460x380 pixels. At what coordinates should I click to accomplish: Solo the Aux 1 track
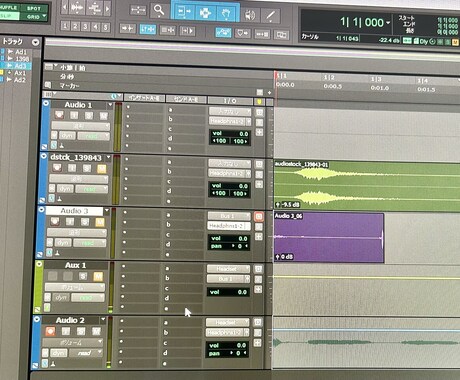[83, 276]
